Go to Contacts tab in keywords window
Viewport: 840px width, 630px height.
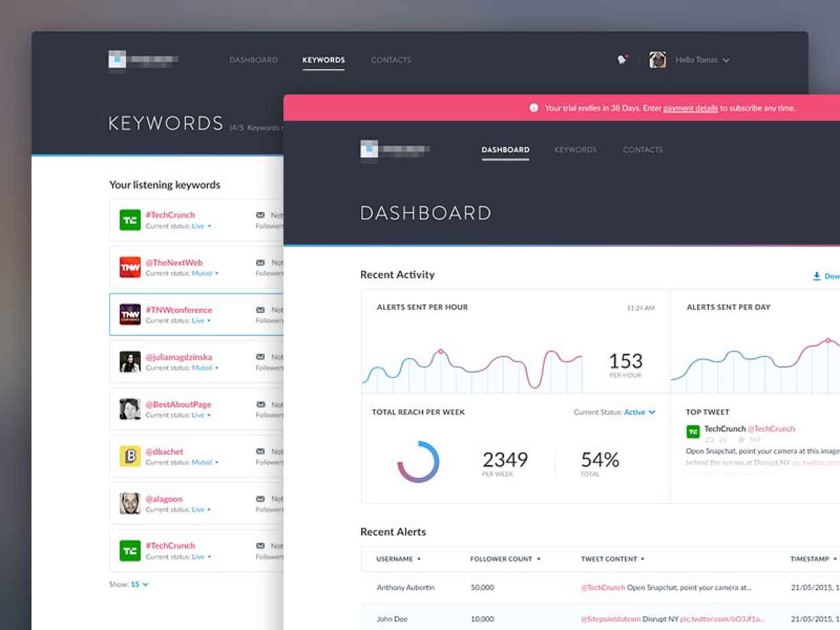[x=391, y=60]
